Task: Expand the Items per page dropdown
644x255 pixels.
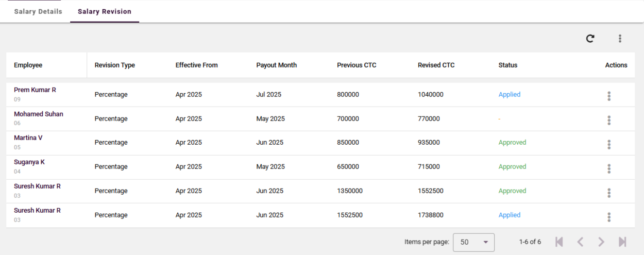Action: (473, 242)
